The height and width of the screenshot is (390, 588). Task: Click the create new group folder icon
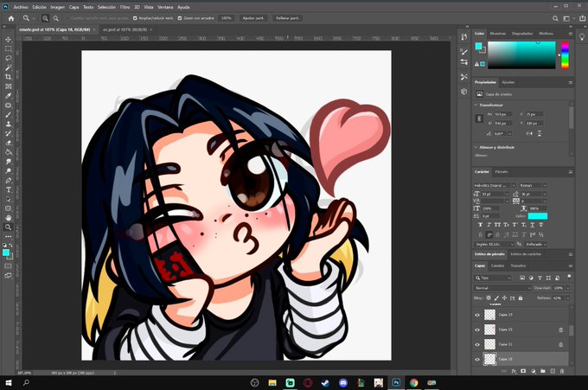(x=543, y=371)
